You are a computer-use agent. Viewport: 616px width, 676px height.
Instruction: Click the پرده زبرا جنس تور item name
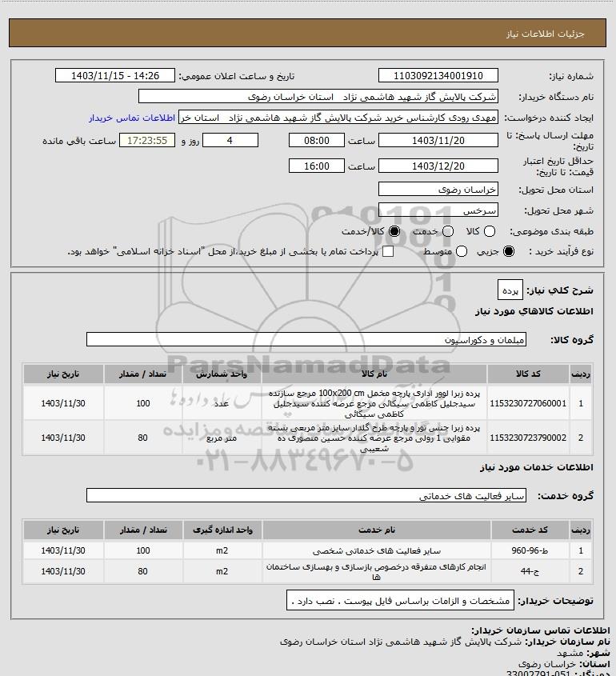coord(374,438)
